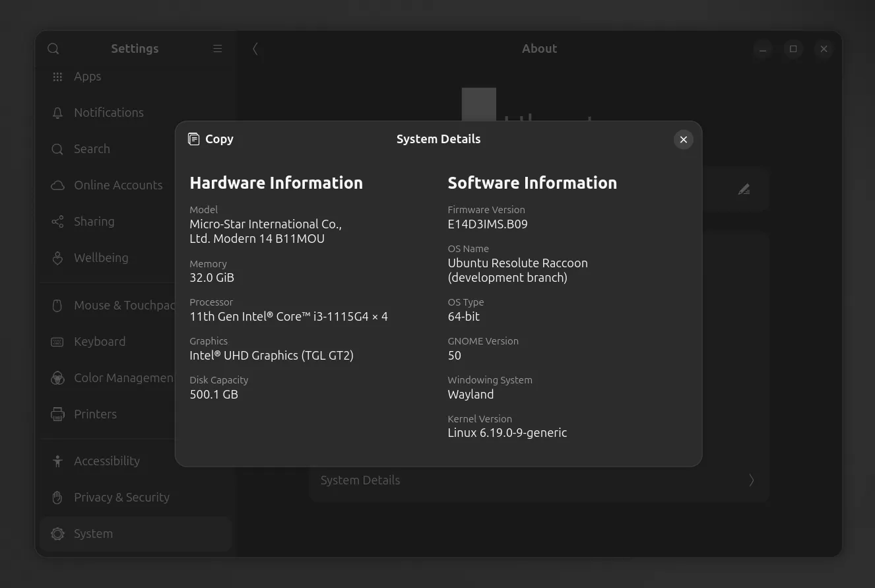Click the 500.1 GB disk capacity value
Screen dimensions: 875x588
214,395
